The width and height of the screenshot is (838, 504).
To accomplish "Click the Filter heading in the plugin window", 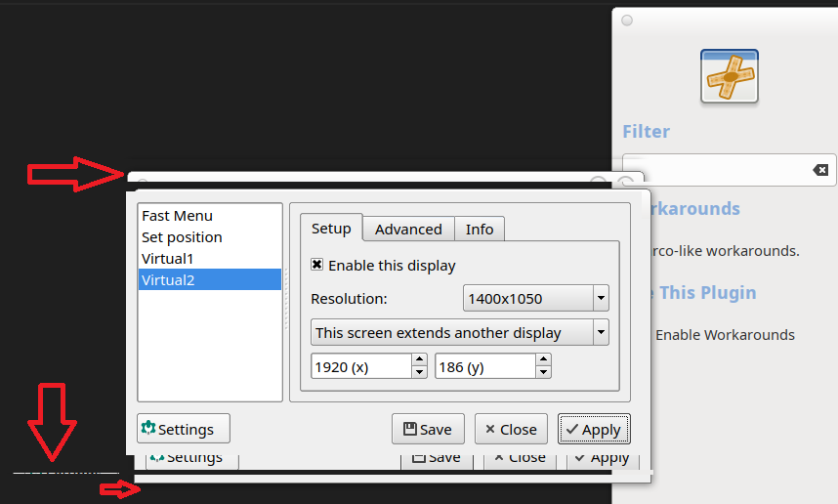I will (646, 132).
